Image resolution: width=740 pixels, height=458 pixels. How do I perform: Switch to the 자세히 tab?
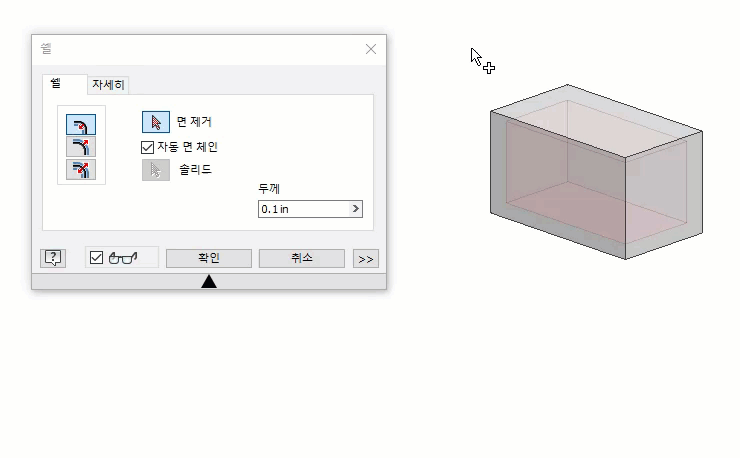pyautogui.click(x=108, y=85)
